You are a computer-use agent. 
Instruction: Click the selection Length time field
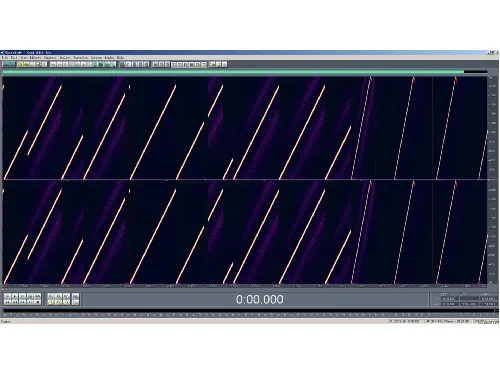(488, 298)
